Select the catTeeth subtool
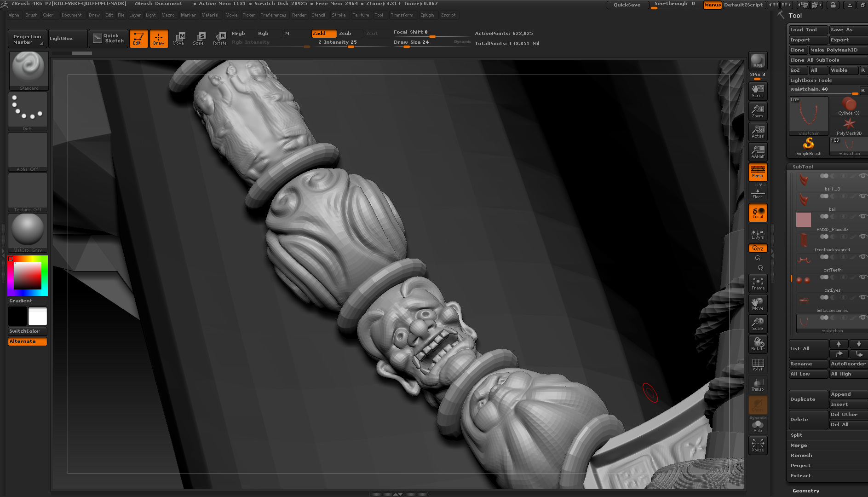This screenshot has height=497, width=868. pos(831,263)
